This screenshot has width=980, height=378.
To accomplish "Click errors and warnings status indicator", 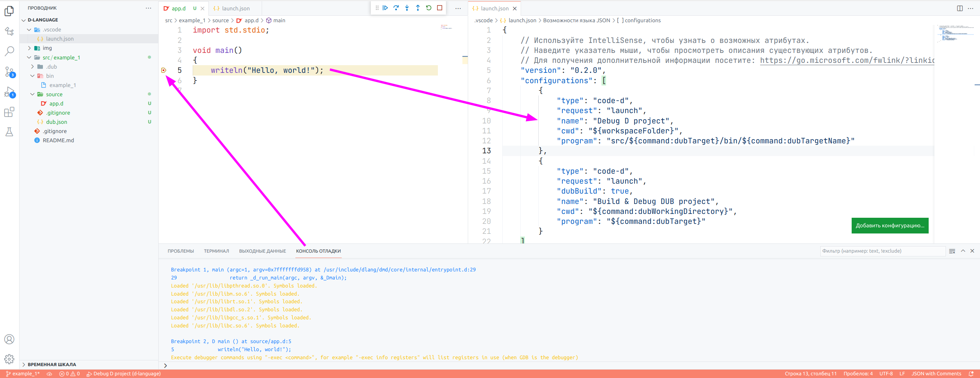I will tap(69, 374).
